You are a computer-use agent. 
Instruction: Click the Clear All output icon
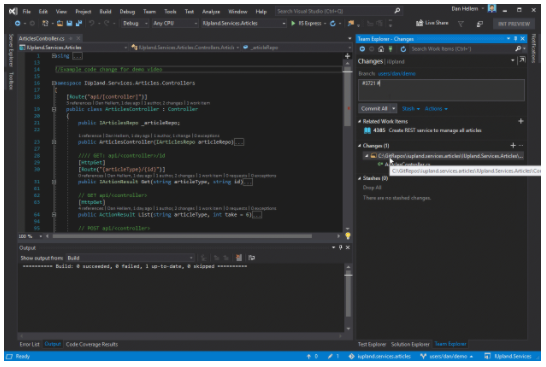239,258
